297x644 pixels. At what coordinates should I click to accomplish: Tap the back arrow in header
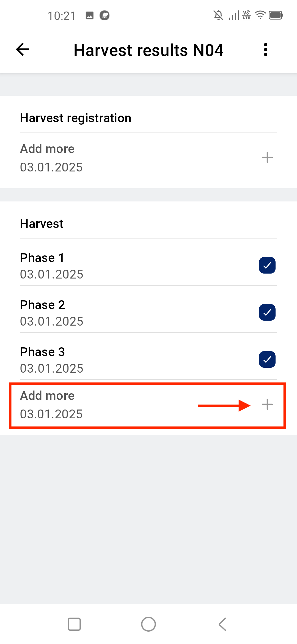click(23, 50)
